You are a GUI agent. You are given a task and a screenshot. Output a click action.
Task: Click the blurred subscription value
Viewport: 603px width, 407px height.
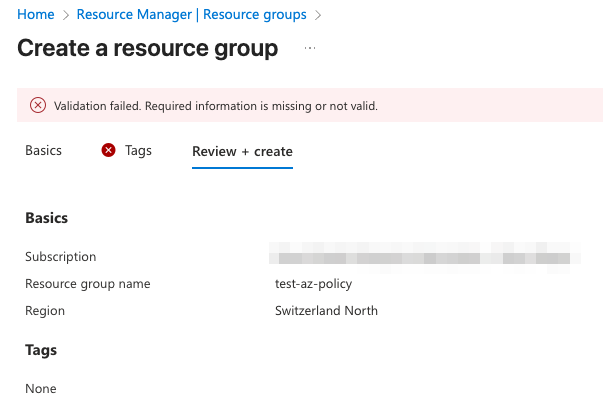coord(420,257)
